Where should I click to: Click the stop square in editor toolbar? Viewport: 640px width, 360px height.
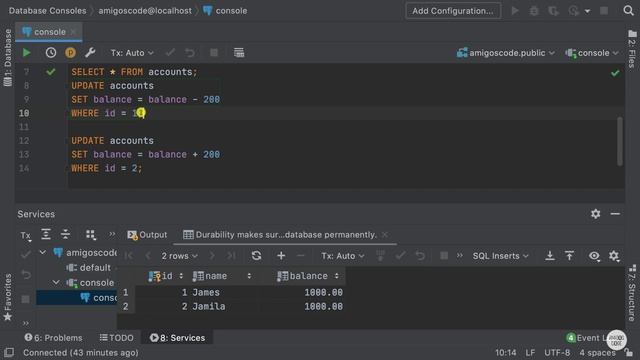pyautogui.click(x=213, y=53)
